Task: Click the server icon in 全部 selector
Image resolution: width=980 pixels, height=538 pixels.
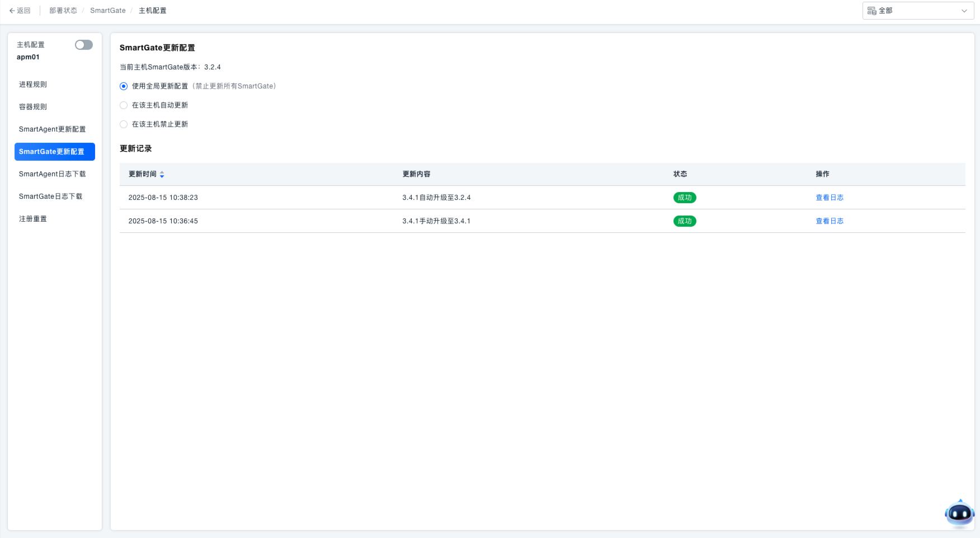Action: click(x=871, y=11)
